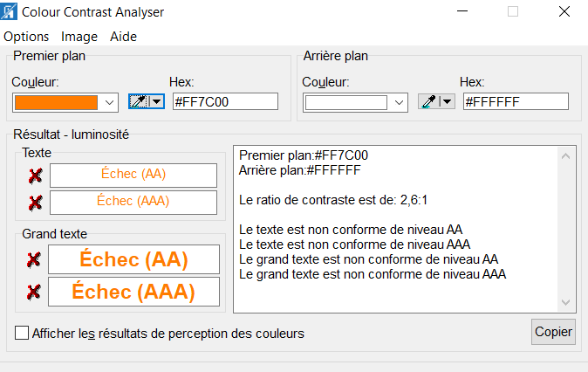Image resolution: width=588 pixels, height=372 pixels.
Task: Click the Colour Contrast Analyser title bar icon
Action: click(x=10, y=12)
